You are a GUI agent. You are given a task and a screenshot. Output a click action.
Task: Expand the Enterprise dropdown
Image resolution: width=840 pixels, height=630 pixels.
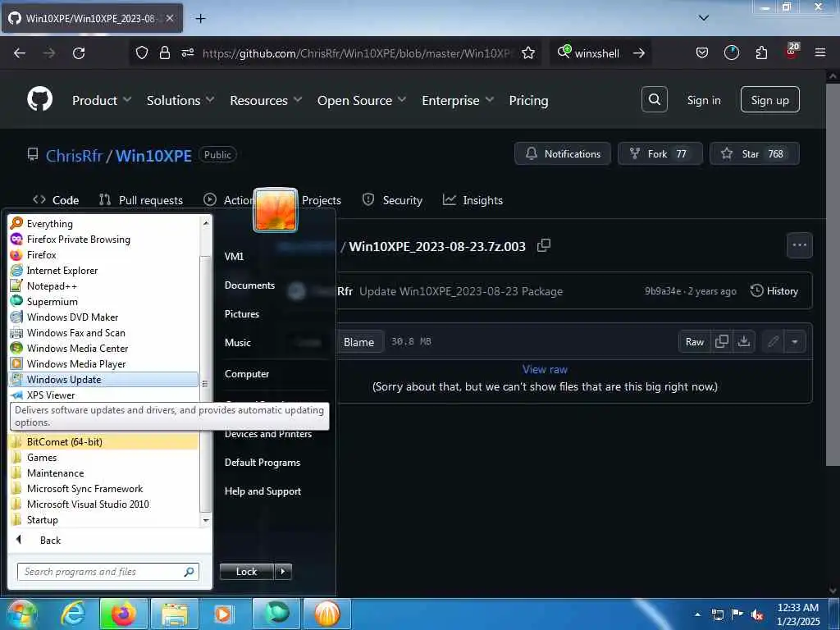click(458, 100)
